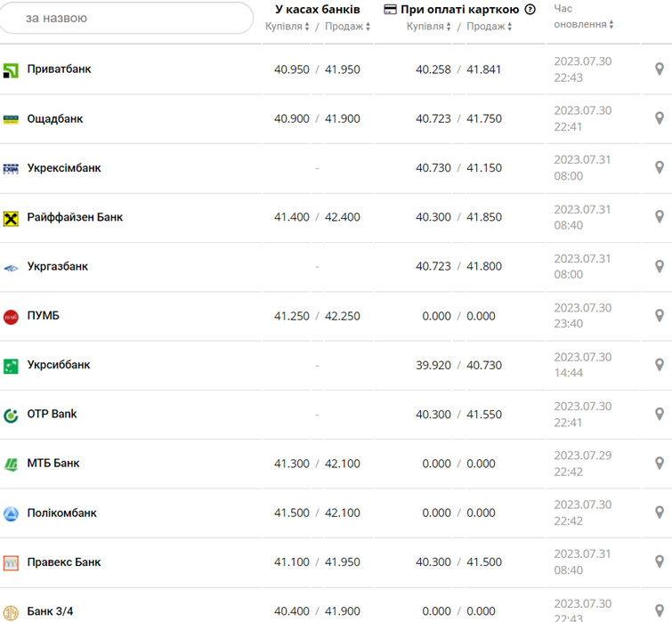Click location pin in Полікомбанк row
The width and height of the screenshot is (672, 622).
click(660, 513)
